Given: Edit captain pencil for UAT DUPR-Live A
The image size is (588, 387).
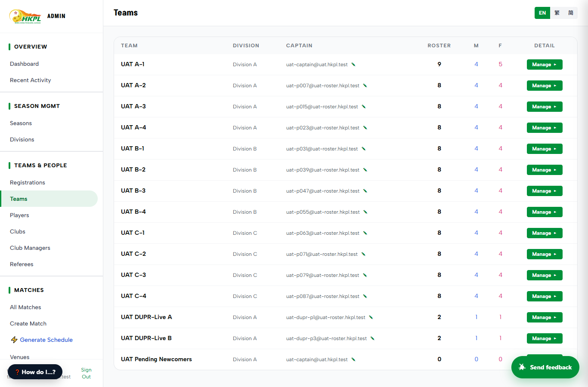Looking at the screenshot, I should pos(371,317).
